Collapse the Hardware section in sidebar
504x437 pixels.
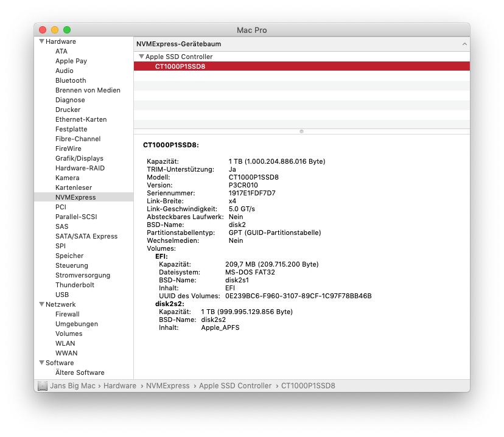point(41,41)
